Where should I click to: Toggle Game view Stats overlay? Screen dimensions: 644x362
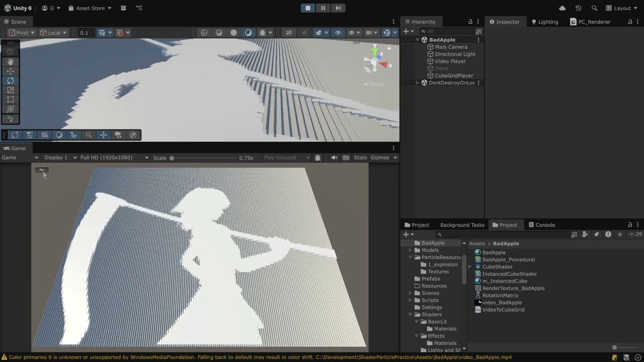[360, 158]
